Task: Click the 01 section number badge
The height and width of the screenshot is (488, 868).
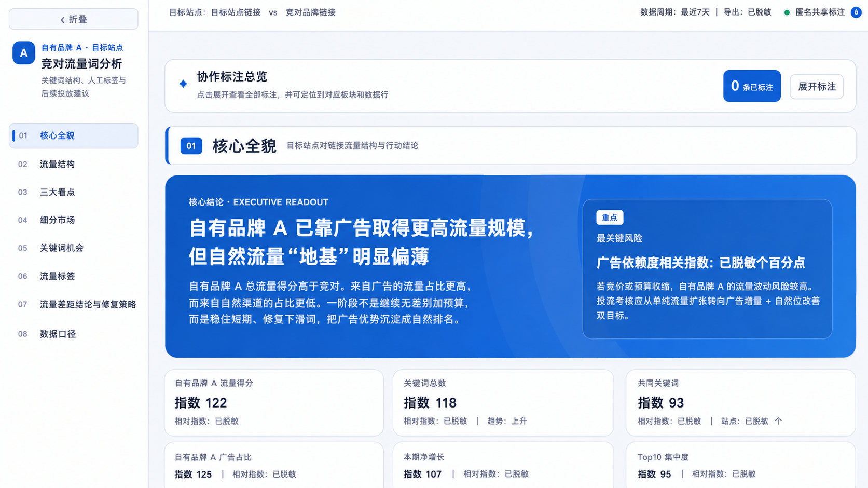Action: 191,146
